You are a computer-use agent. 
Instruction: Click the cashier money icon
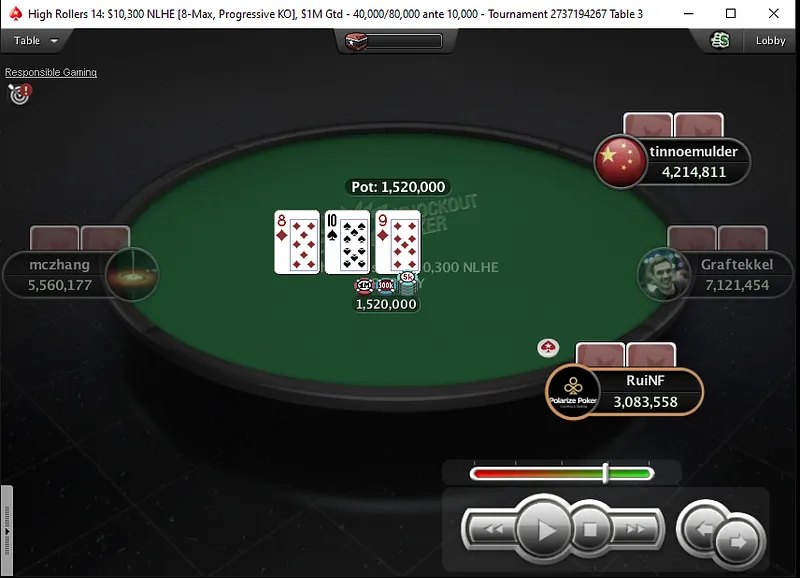pos(719,40)
